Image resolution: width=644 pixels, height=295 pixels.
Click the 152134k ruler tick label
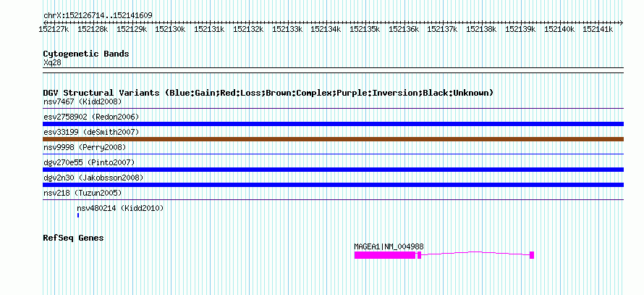326,29
